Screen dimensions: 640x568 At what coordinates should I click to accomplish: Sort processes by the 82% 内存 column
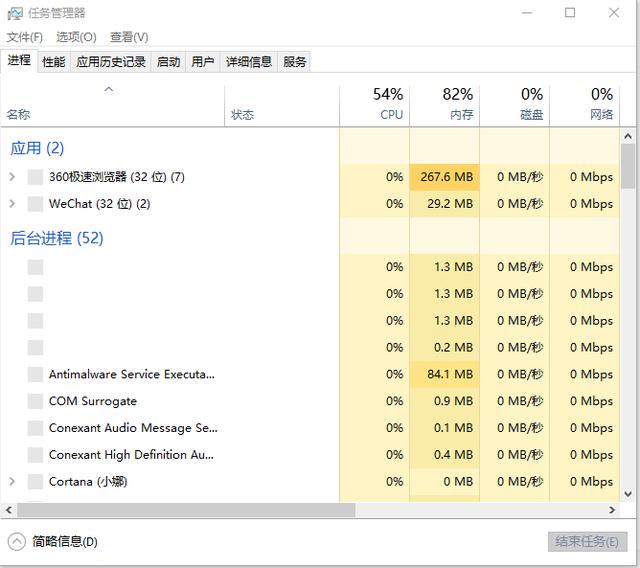pyautogui.click(x=444, y=106)
